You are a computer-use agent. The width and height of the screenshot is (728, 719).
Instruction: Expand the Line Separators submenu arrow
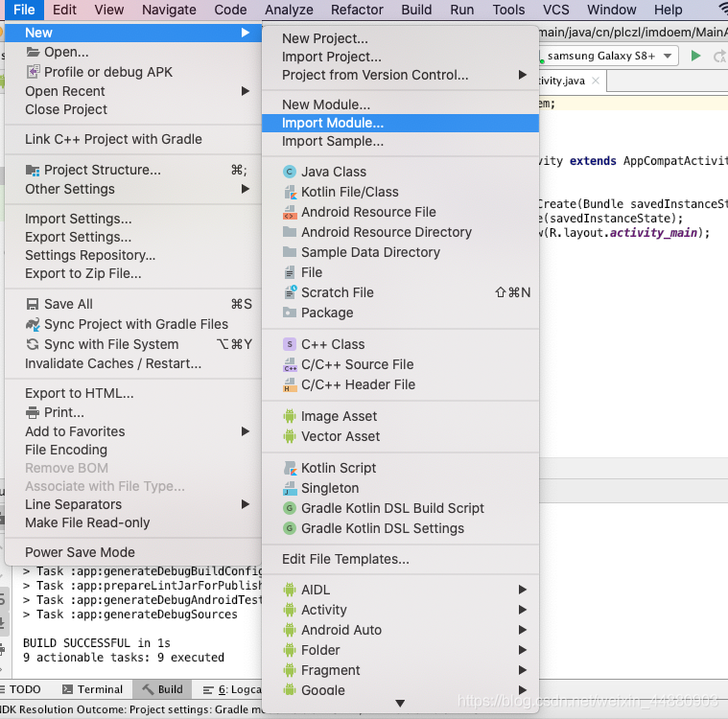(x=246, y=504)
